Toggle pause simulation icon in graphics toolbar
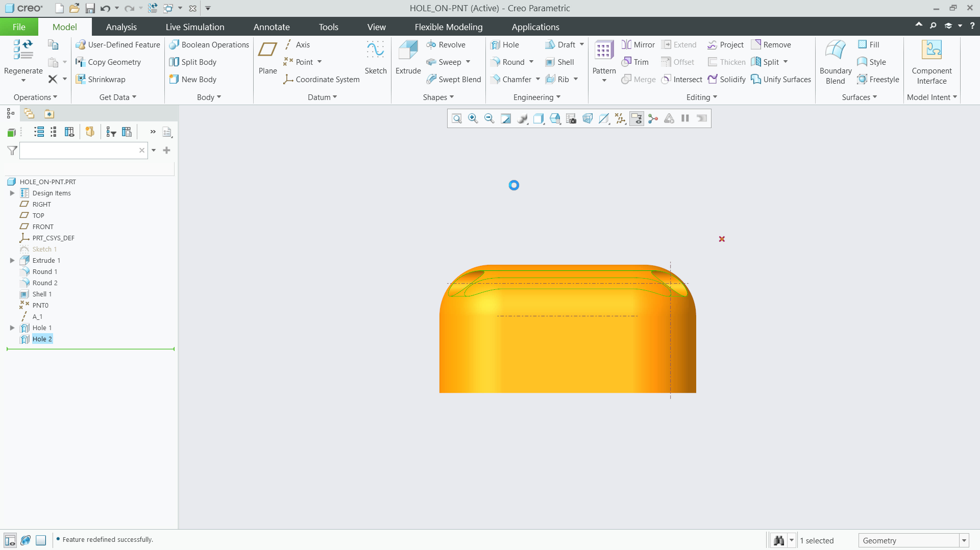The width and height of the screenshot is (980, 550). tap(685, 118)
